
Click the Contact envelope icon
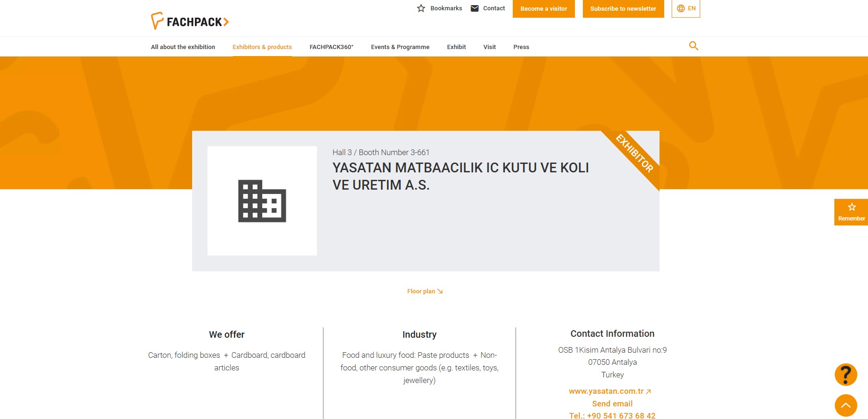(474, 8)
